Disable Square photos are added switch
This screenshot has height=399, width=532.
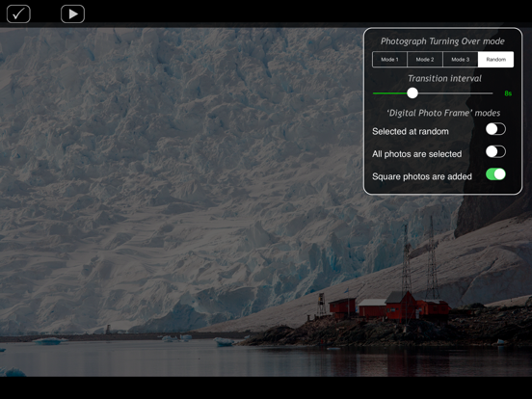495,174
